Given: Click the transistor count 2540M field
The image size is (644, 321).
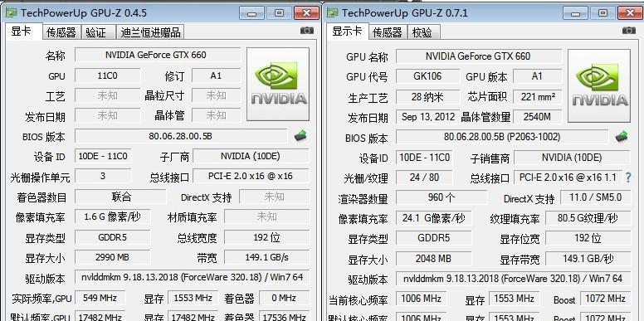Looking at the screenshot, I should point(537,117).
